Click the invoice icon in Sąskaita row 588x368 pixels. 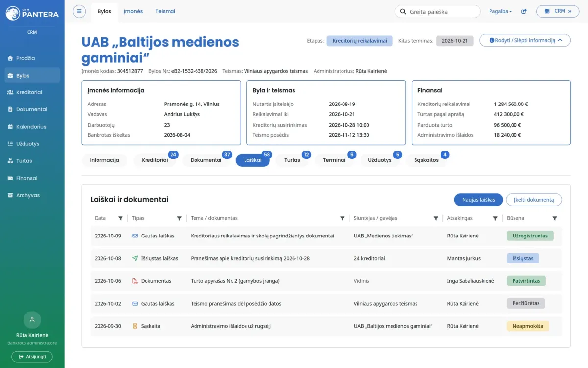[135, 326]
